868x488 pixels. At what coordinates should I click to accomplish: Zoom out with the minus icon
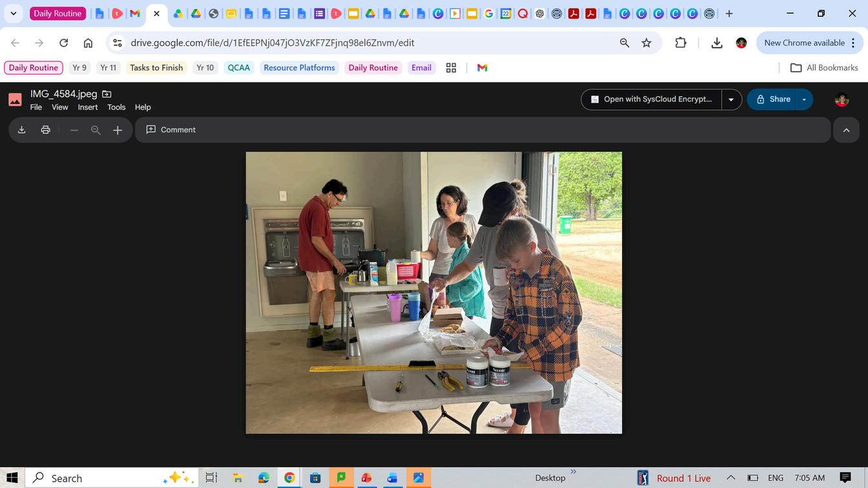pyautogui.click(x=74, y=130)
